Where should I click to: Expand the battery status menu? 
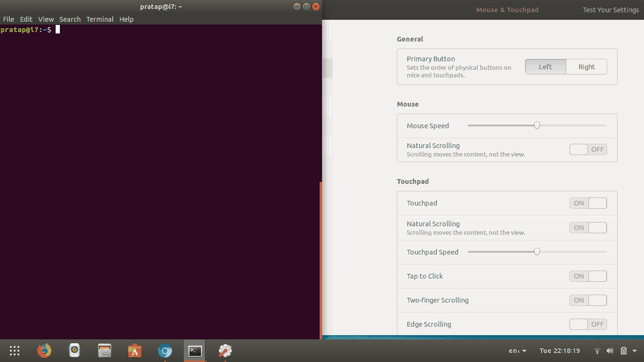[623, 351]
